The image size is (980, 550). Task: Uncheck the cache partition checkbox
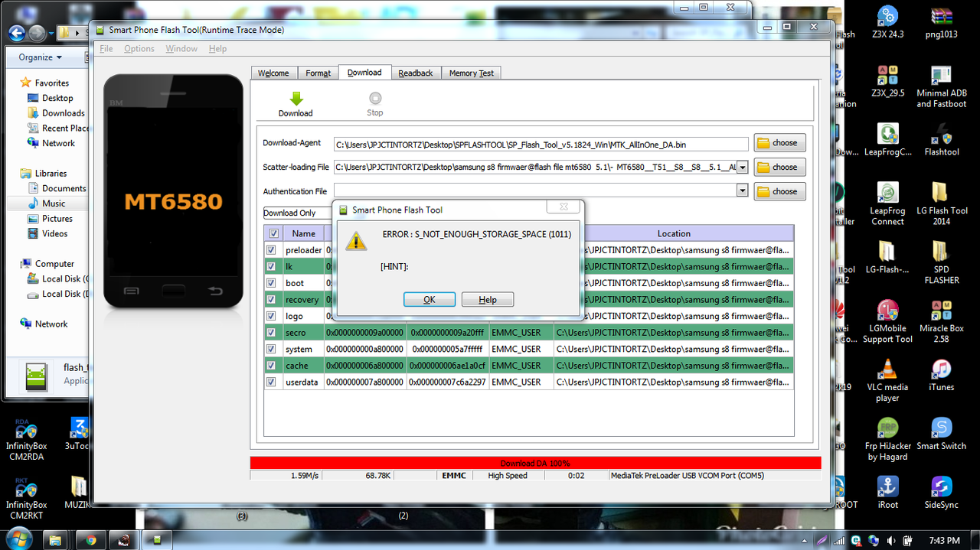coord(270,366)
